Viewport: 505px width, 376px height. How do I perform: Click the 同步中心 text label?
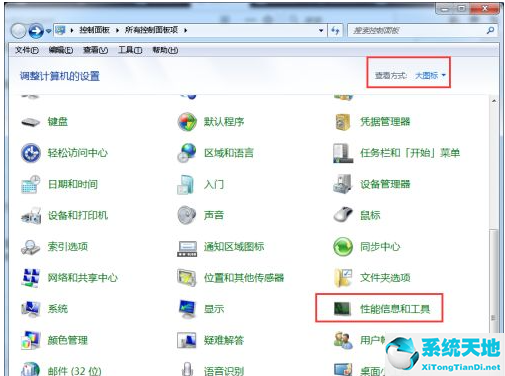pos(380,247)
